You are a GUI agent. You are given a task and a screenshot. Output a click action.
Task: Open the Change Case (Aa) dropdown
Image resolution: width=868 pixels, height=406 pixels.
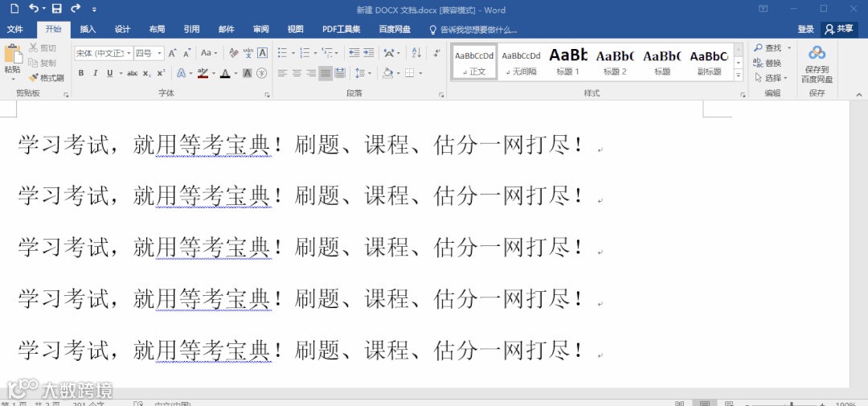click(x=209, y=53)
